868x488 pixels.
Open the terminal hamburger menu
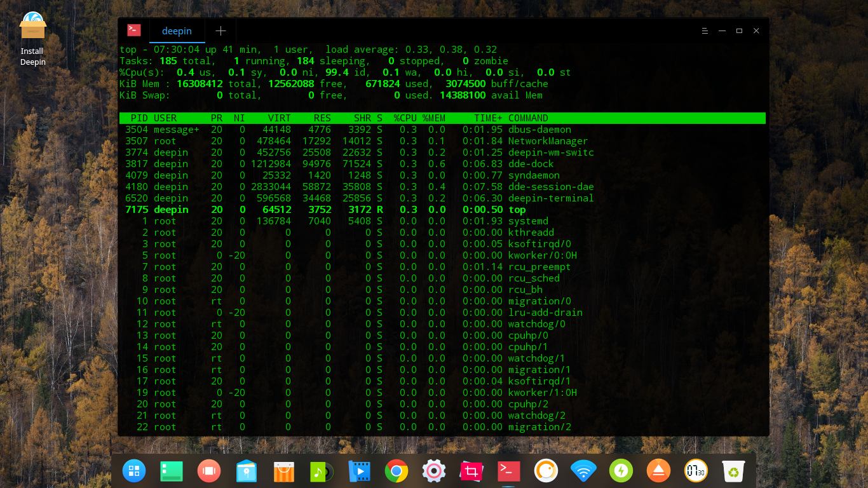click(x=705, y=30)
